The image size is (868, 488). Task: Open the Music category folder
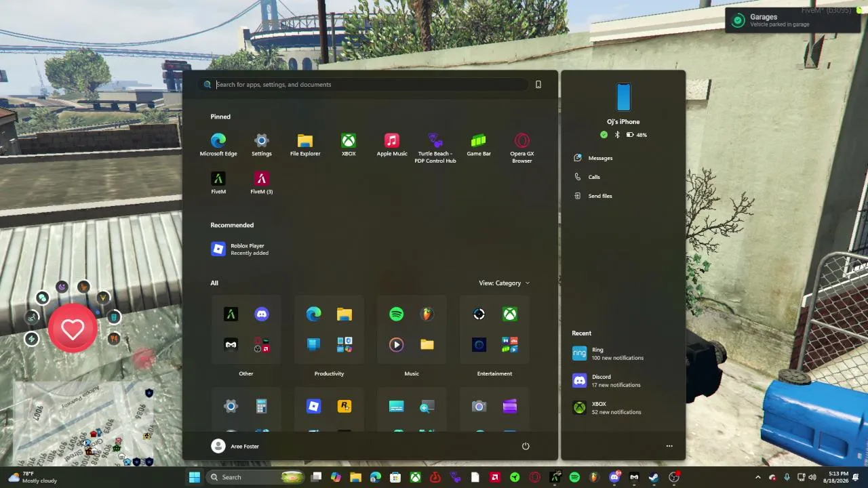click(x=412, y=329)
